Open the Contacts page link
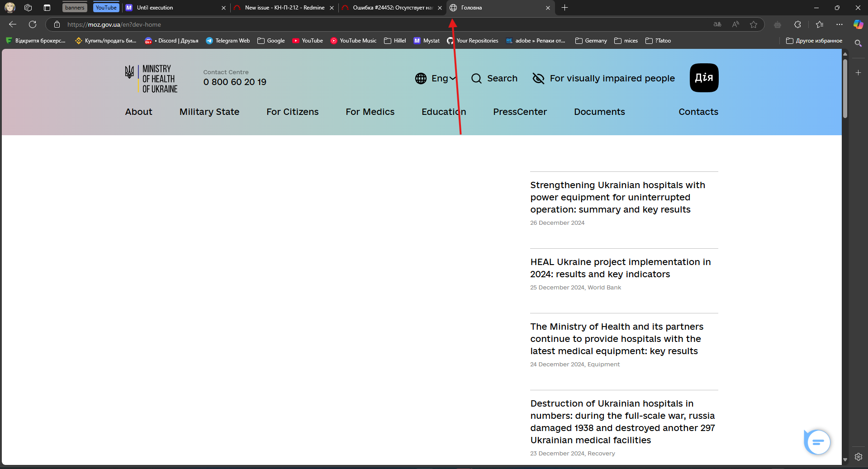Screen dimensions: 868x469 698,112
